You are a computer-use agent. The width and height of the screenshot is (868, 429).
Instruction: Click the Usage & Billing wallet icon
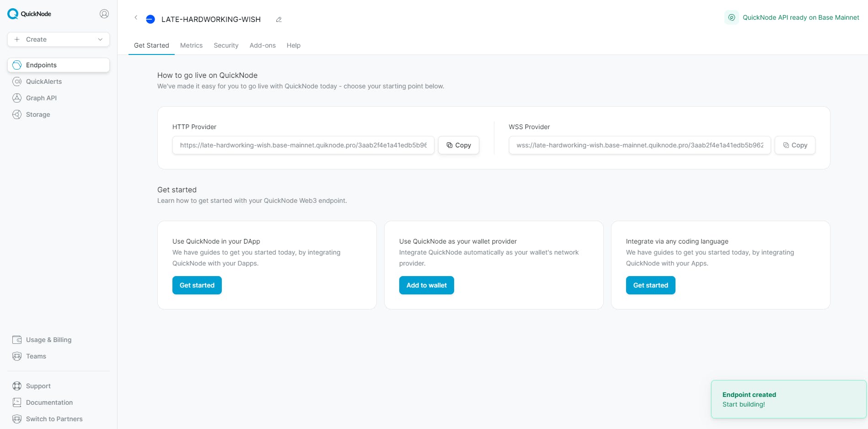click(17, 340)
